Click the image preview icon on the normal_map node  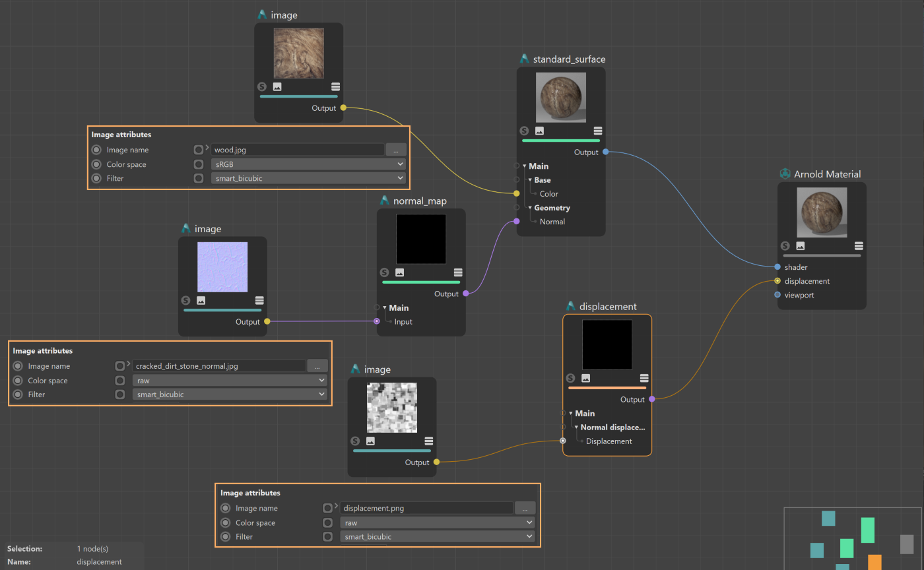399,272
